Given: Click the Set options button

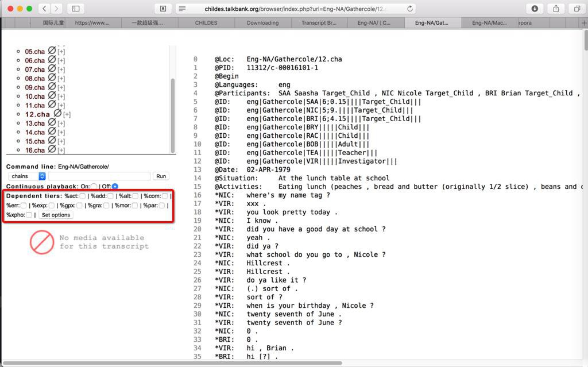Looking at the screenshot, I should point(56,215).
